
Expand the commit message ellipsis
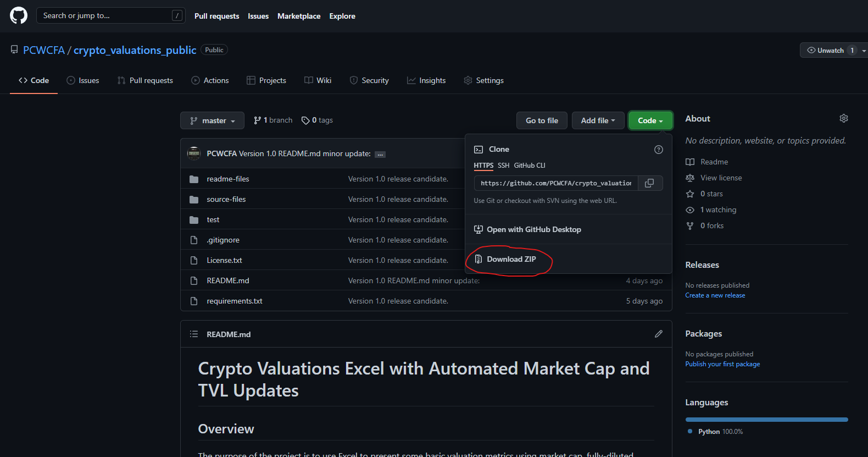pos(380,155)
